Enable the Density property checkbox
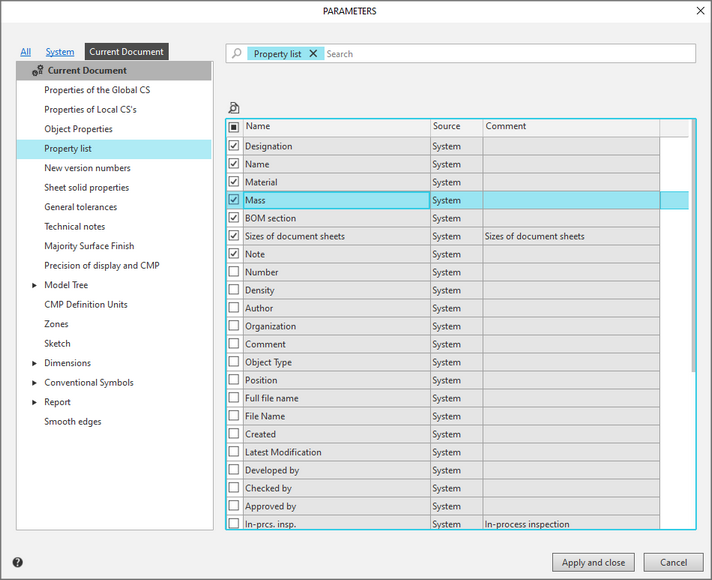This screenshot has height=580, width=712. click(x=234, y=290)
